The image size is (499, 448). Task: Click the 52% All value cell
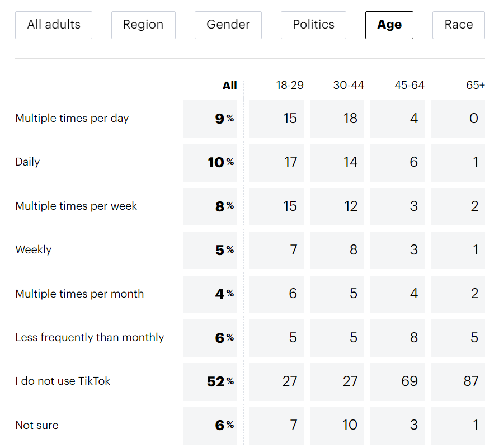[x=210, y=381]
